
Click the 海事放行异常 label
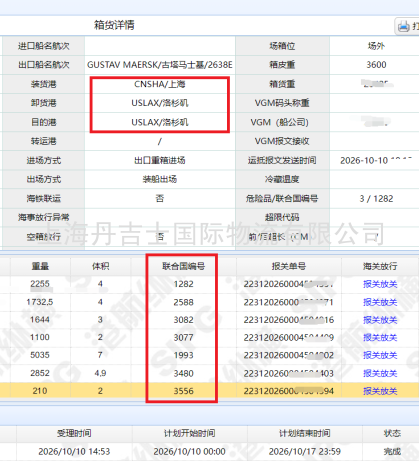[x=44, y=217]
